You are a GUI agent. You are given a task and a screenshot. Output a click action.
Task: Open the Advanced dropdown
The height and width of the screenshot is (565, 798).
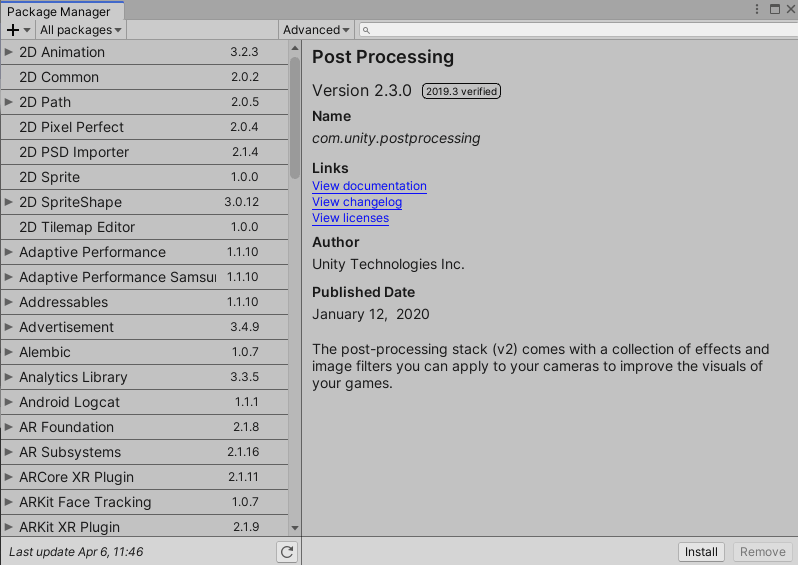316,30
